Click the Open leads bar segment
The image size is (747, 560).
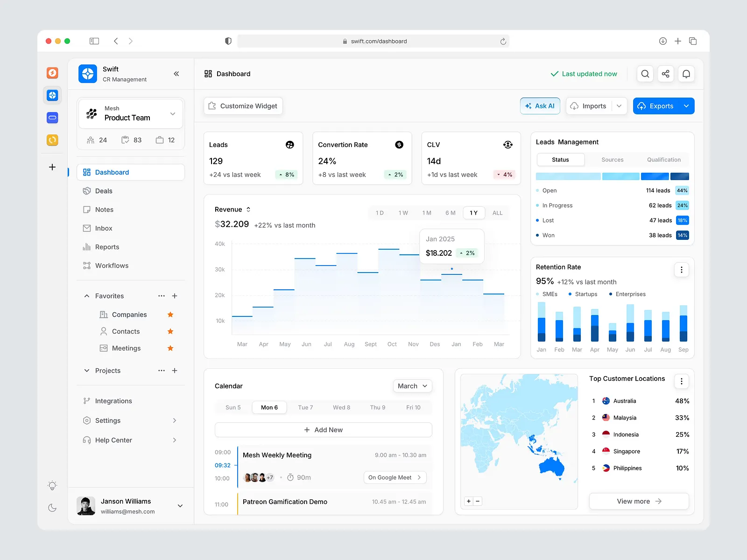[x=568, y=176]
